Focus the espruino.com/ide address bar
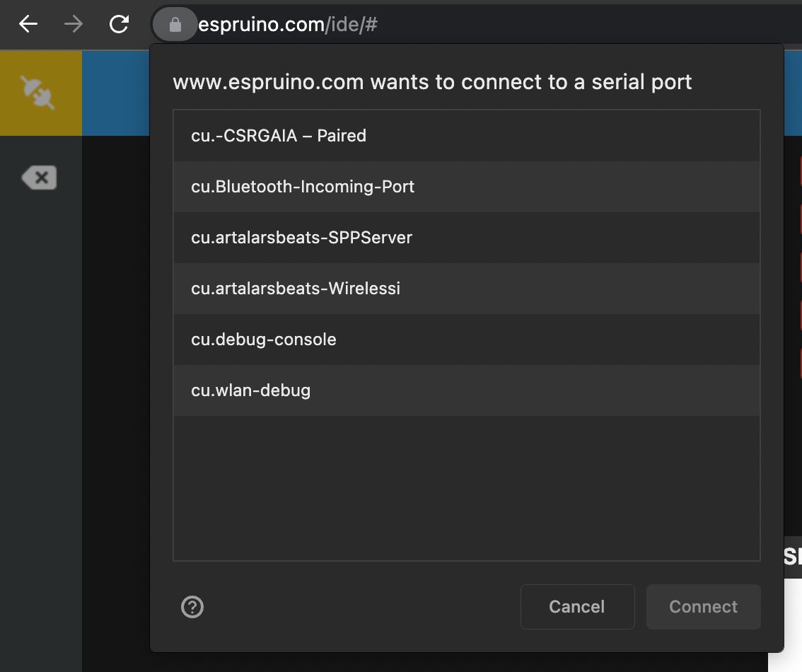802x672 pixels. tap(424, 25)
